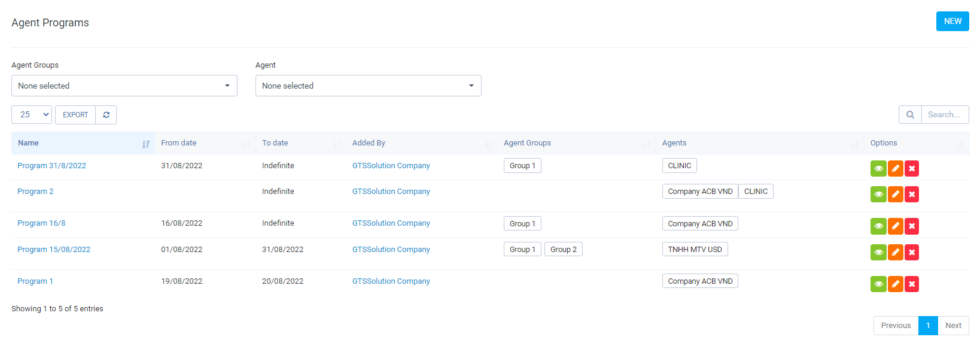980x349 pixels.
Task: Click the Agent Programs page title
Action: point(50,23)
